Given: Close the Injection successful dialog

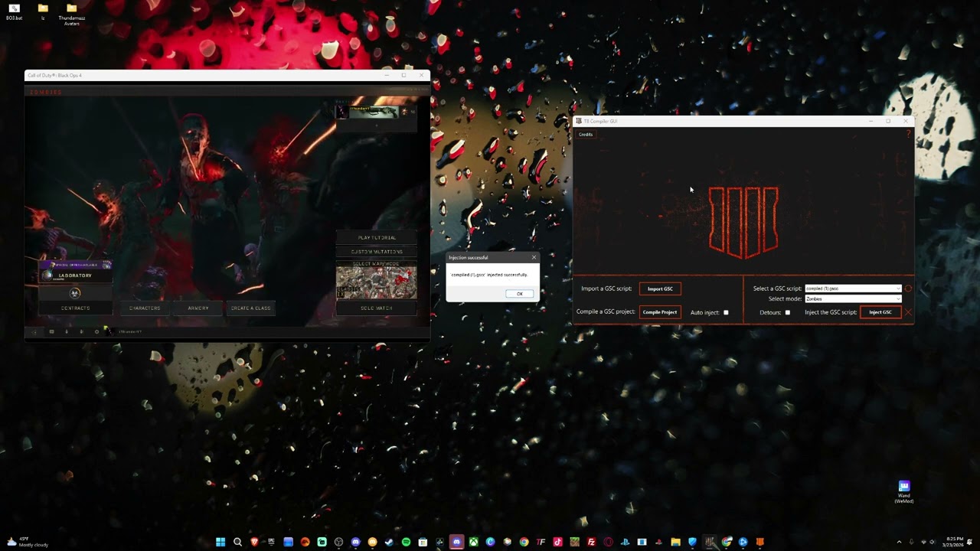Looking at the screenshot, I should (x=534, y=257).
